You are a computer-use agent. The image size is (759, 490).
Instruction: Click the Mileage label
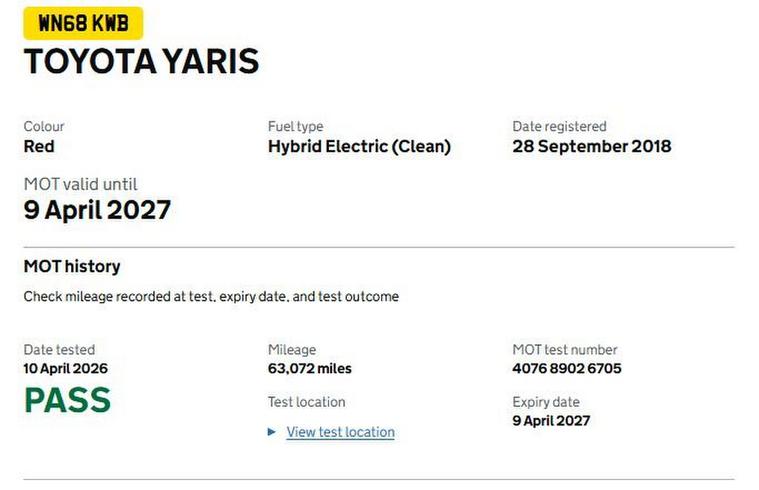pos(291,350)
